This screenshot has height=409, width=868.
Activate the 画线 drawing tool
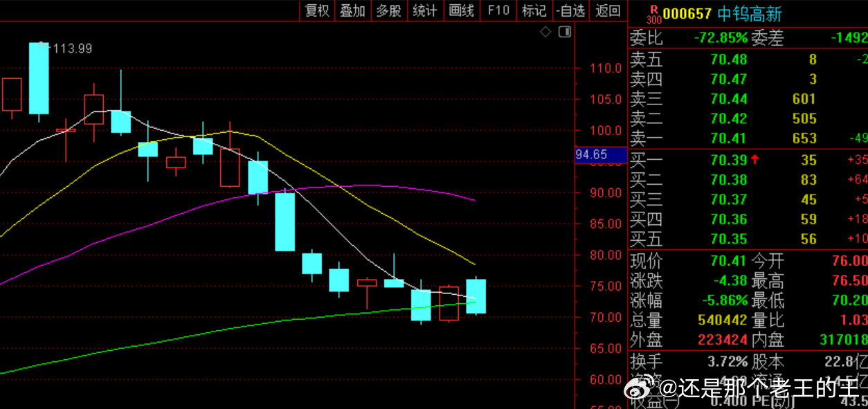(x=462, y=10)
